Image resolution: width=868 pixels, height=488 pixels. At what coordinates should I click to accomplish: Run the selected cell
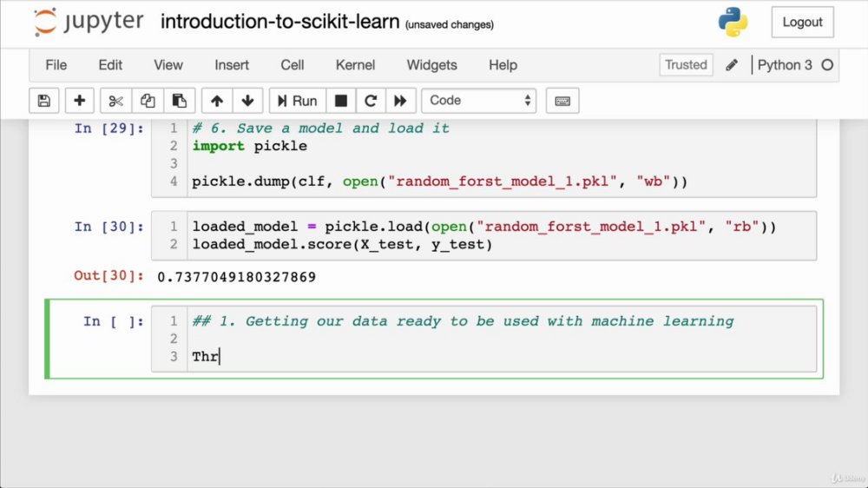tap(297, 101)
